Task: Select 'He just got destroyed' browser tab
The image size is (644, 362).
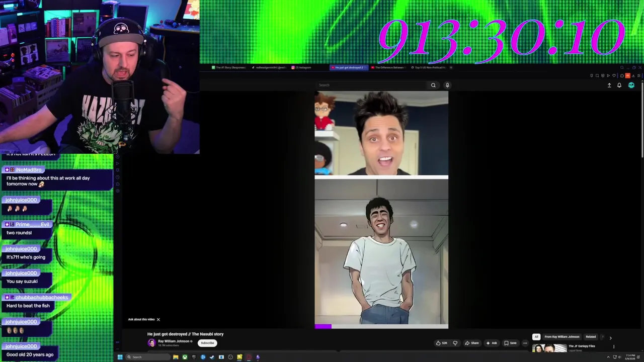Action: coord(349,67)
